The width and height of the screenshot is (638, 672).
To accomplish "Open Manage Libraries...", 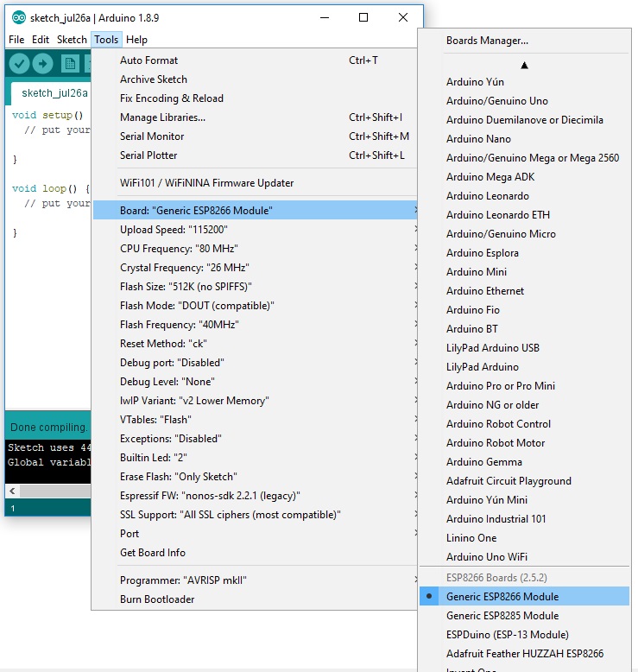I will (x=255, y=117).
